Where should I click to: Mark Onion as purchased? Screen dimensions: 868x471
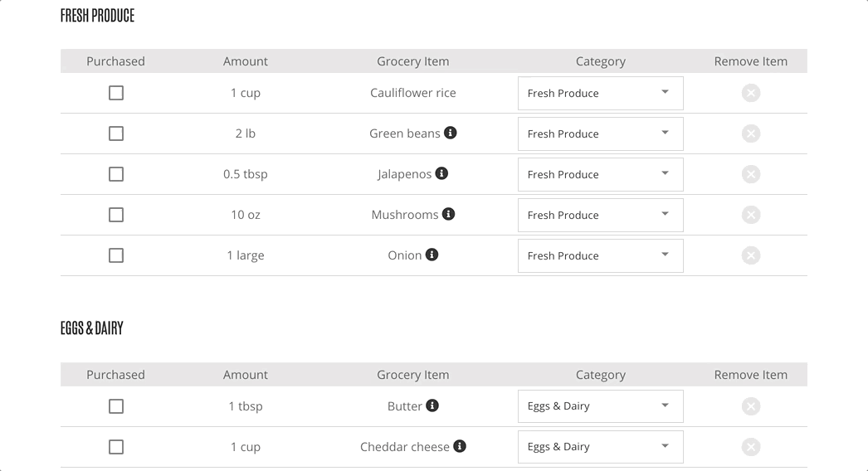[x=116, y=255]
